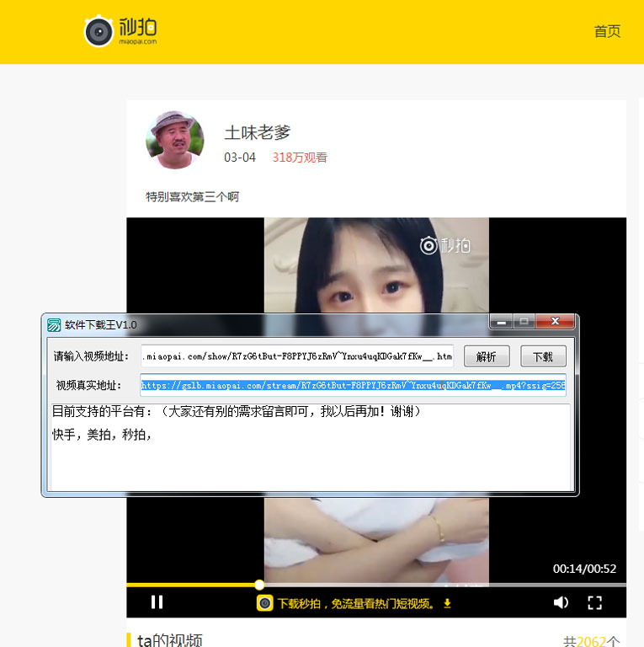644x647 pixels.
Task: Close the 软件下载王 window
Action: click(x=555, y=322)
